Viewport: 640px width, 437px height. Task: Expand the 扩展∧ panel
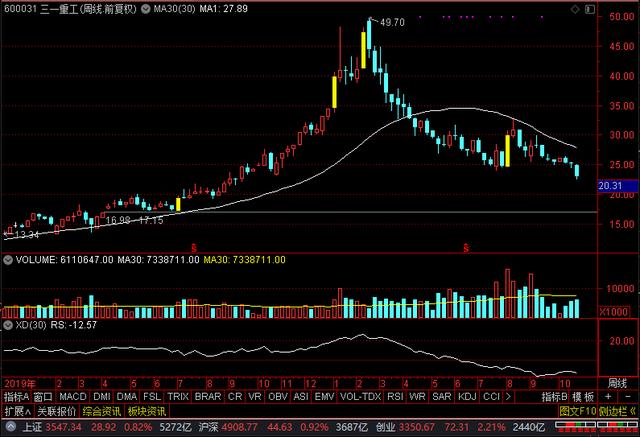(x=18, y=411)
